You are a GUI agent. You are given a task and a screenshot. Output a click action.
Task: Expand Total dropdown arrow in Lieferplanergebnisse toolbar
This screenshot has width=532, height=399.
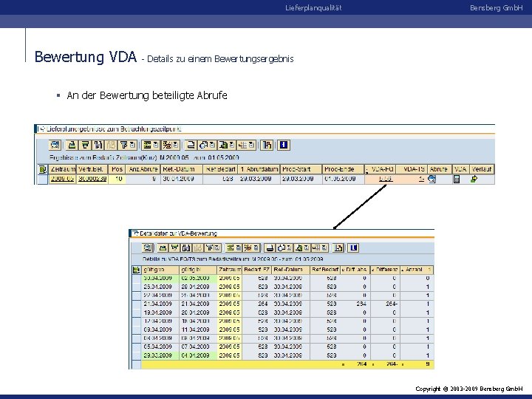tap(156, 145)
